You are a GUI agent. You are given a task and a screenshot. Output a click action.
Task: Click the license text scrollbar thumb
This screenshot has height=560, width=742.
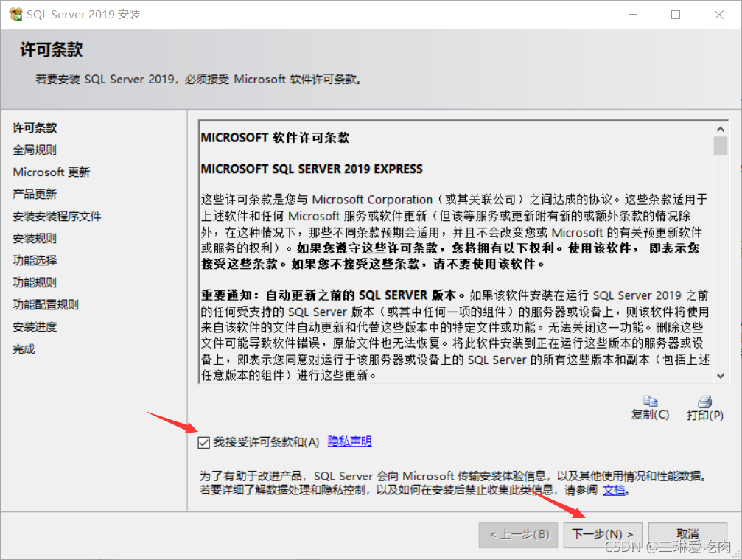click(720, 146)
